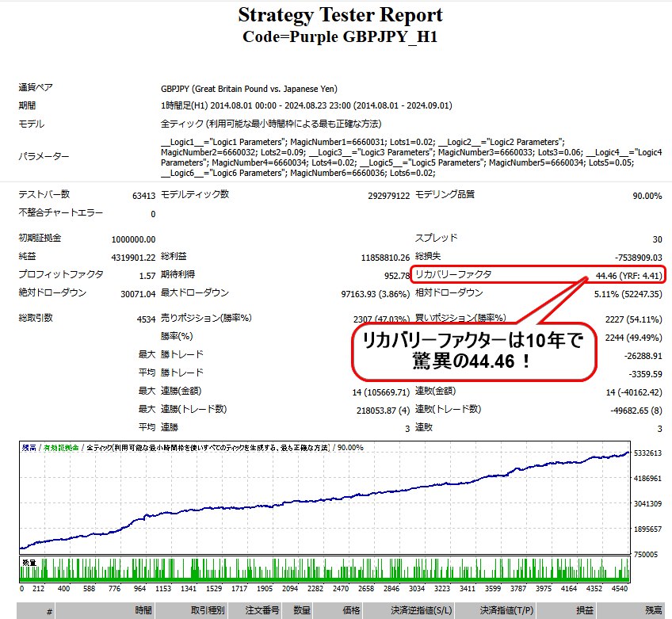Click the 連勝(金額) value 14 (105669.71)
Viewport: 672px width, 619px height.
point(381,392)
